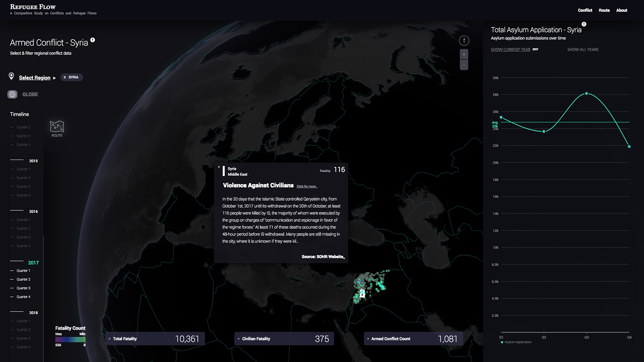The width and height of the screenshot is (644, 362).
Task: Toggle the Globe view icon
Action: click(x=12, y=94)
